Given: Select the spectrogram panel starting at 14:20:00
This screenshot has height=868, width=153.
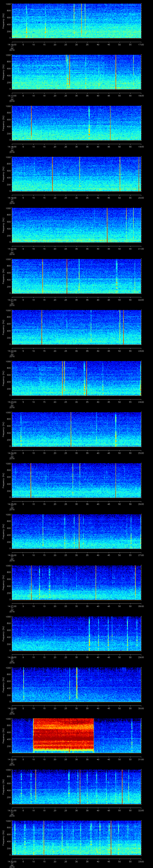Looking at the screenshot, I should click(x=76, y=225).
